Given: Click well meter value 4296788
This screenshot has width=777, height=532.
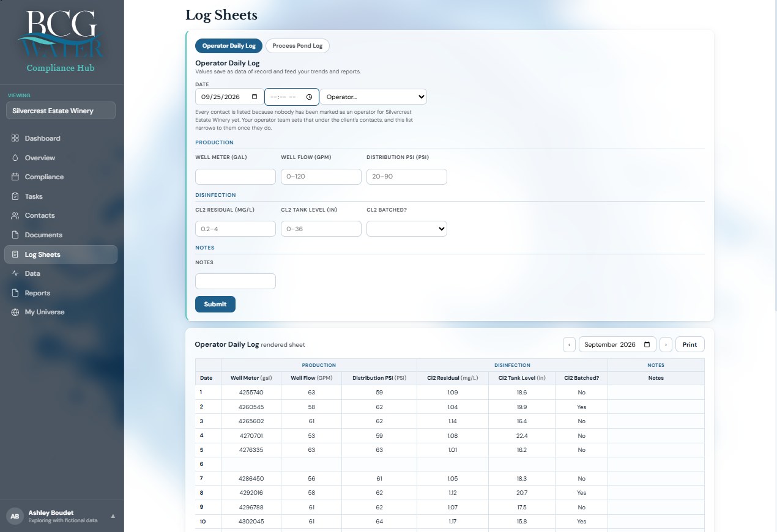Looking at the screenshot, I should [x=251, y=507].
